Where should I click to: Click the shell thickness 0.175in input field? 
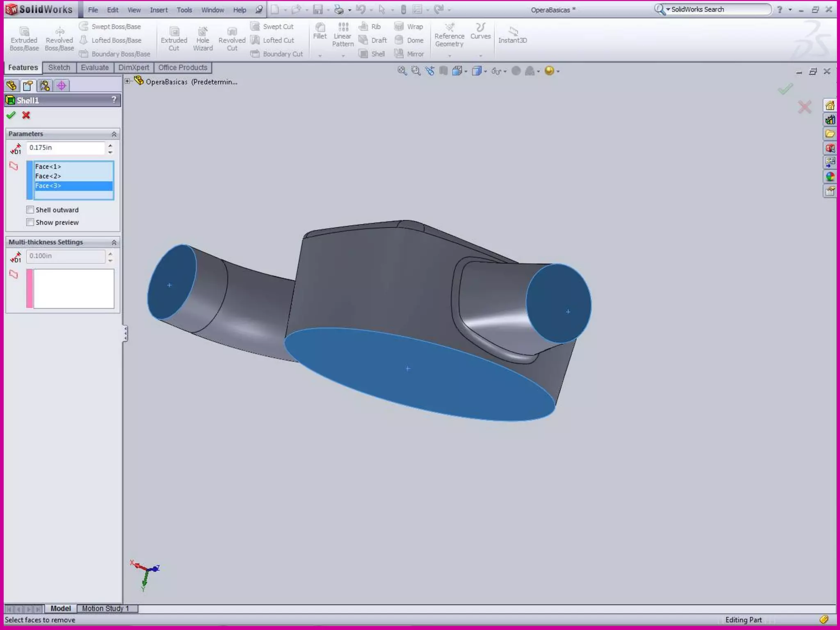coord(66,148)
